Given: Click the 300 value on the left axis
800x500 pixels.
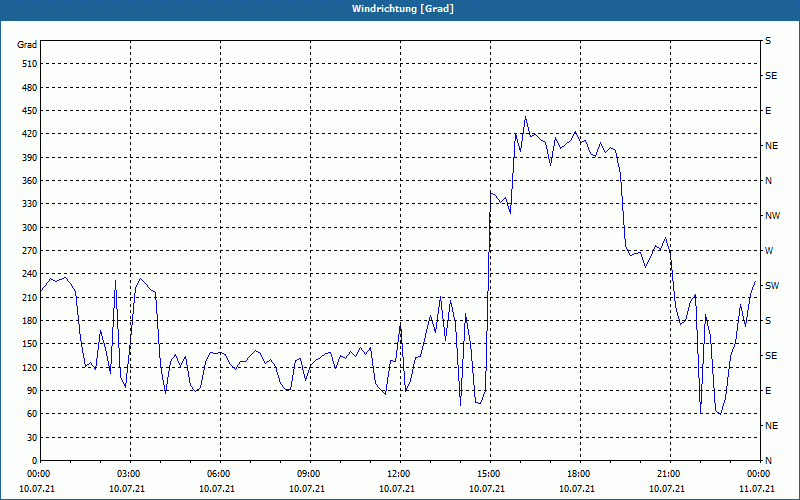Looking at the screenshot, I should tap(30, 228).
